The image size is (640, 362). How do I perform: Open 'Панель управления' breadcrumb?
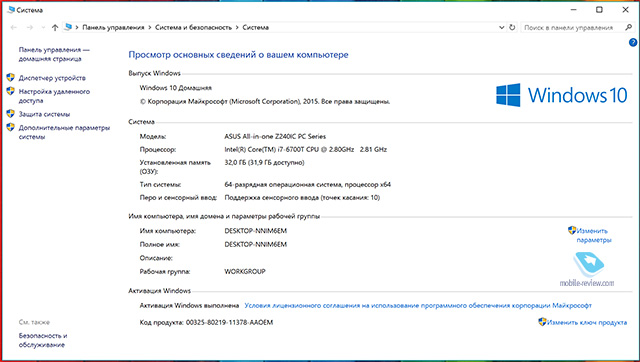(113, 27)
